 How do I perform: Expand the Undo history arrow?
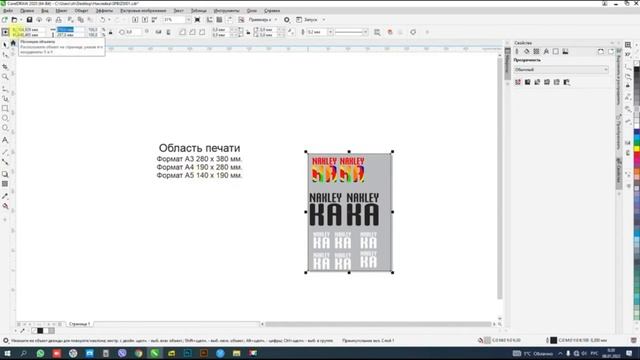109,20
